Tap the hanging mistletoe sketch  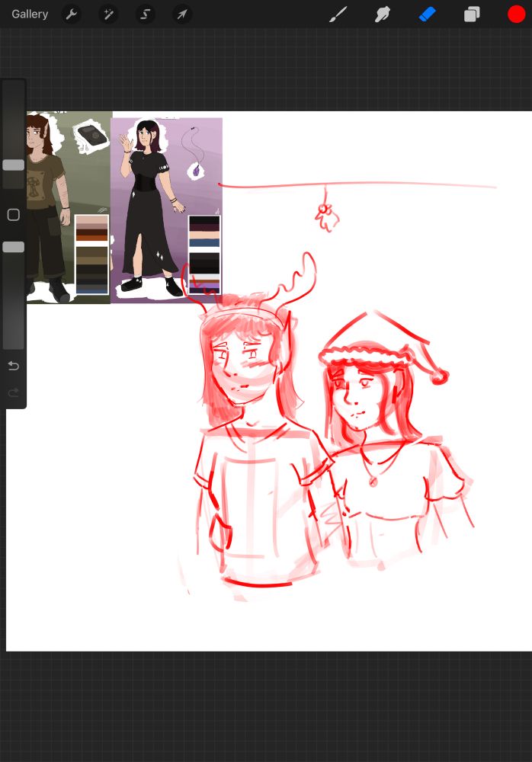pyautogui.click(x=326, y=216)
